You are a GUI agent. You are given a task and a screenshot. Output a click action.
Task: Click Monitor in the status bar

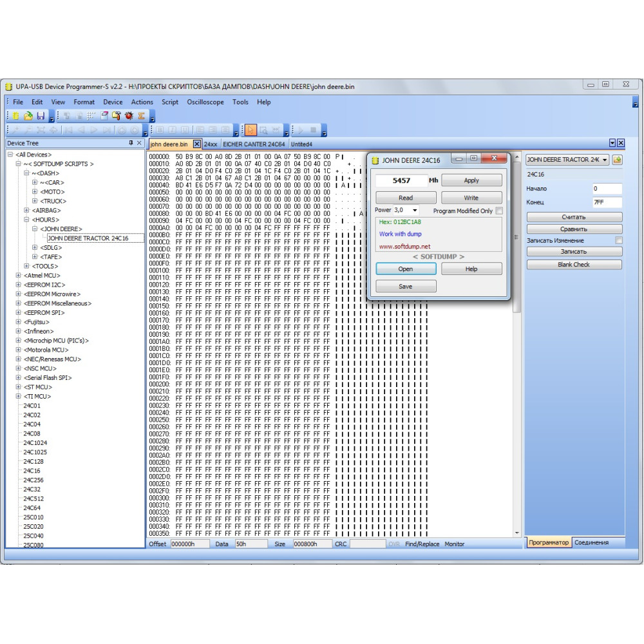pos(454,544)
